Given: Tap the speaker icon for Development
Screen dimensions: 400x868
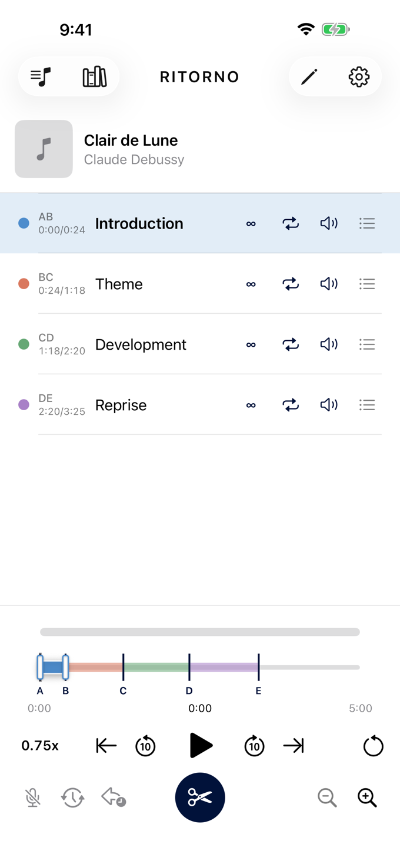Looking at the screenshot, I should 329,344.
